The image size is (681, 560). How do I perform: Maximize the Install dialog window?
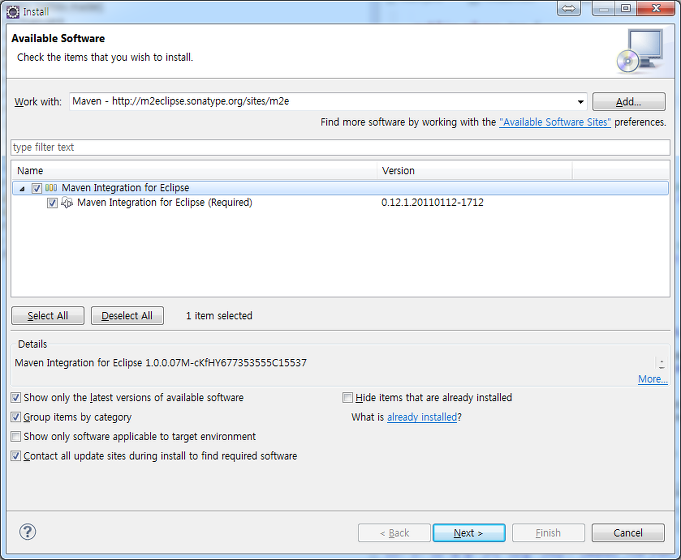pyautogui.click(x=625, y=8)
